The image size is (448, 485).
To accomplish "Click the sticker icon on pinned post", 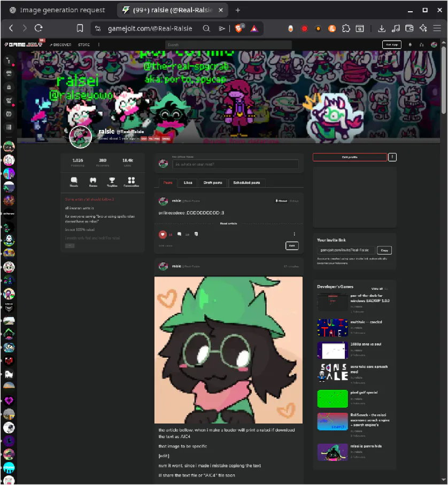I will [x=196, y=234].
